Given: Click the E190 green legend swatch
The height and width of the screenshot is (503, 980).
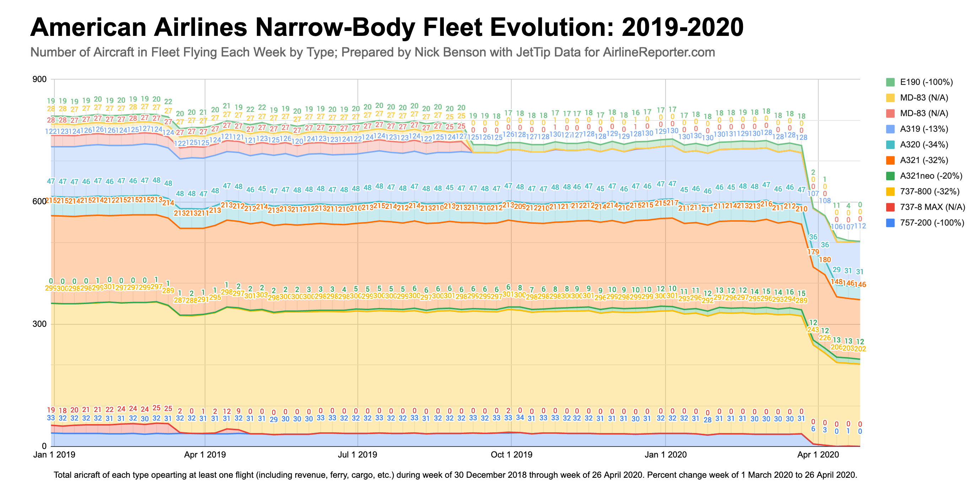Looking at the screenshot, I should pos(890,82).
